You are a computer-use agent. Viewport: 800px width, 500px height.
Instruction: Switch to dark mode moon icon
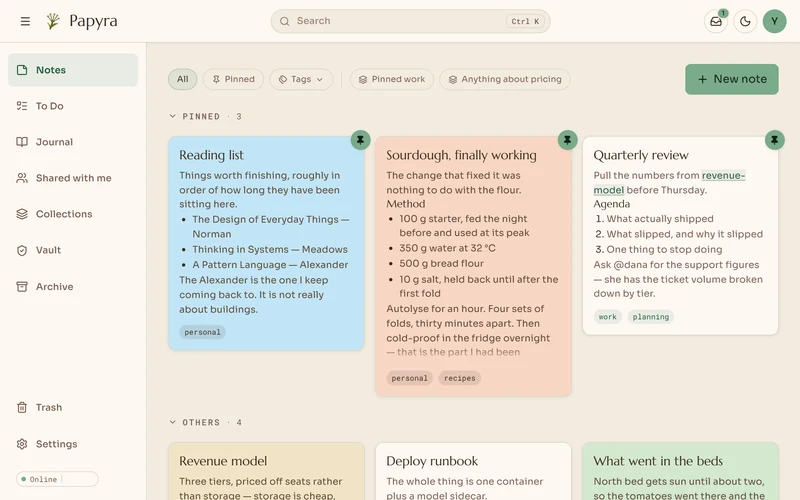(x=745, y=21)
